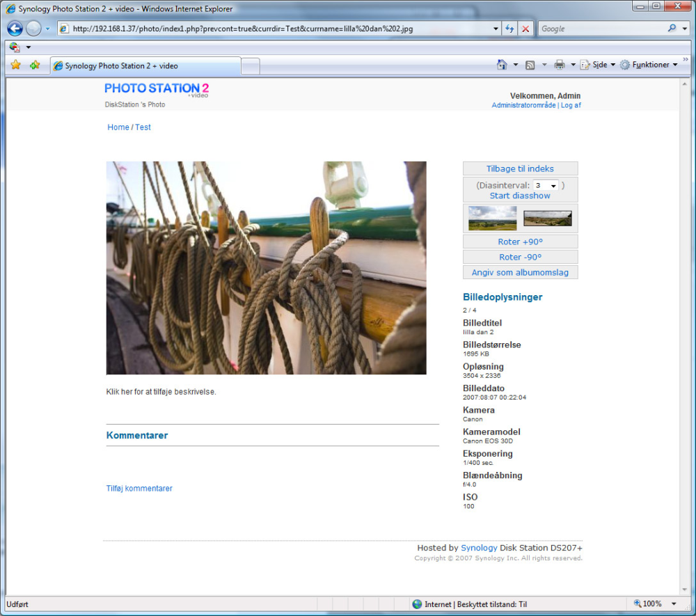
Task: Expand the Home button dropdown arrow
Action: pyautogui.click(x=515, y=65)
